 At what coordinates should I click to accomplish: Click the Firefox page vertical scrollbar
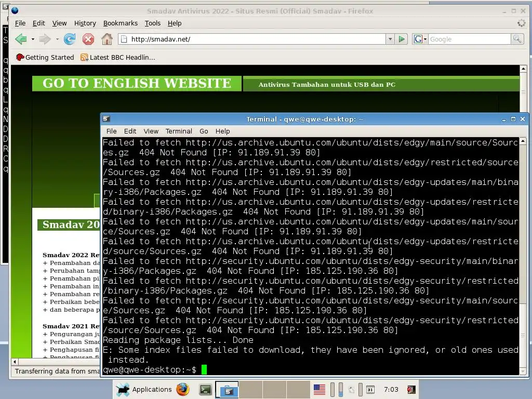[523, 92]
